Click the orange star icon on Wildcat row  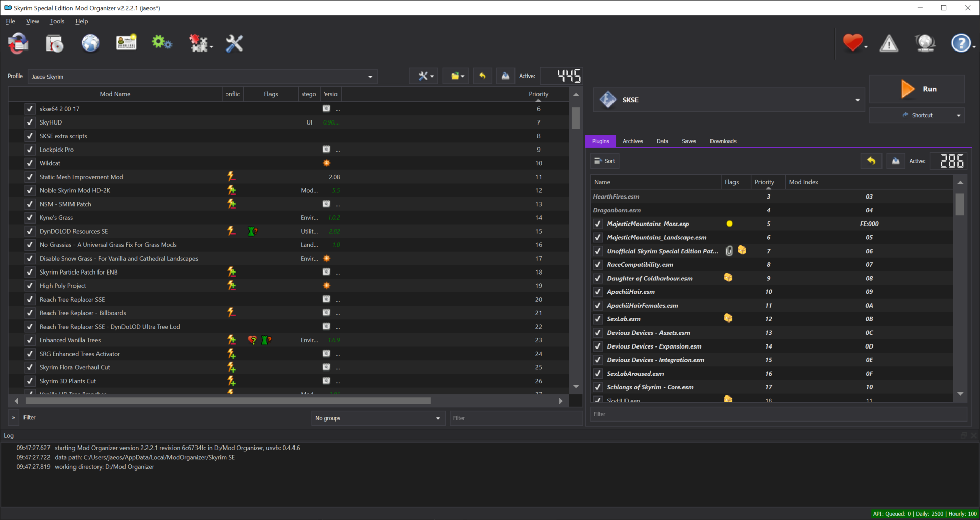pyautogui.click(x=327, y=163)
